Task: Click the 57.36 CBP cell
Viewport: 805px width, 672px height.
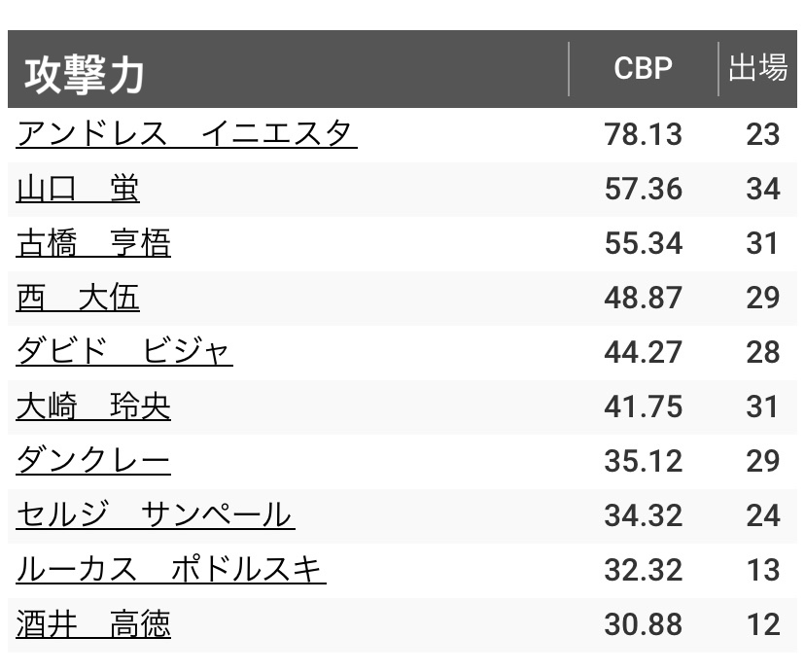Action: point(643,189)
